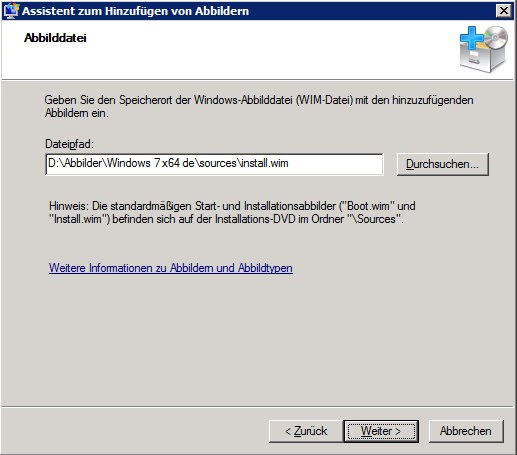Cancel the wizard with Abbrechen

466,431
